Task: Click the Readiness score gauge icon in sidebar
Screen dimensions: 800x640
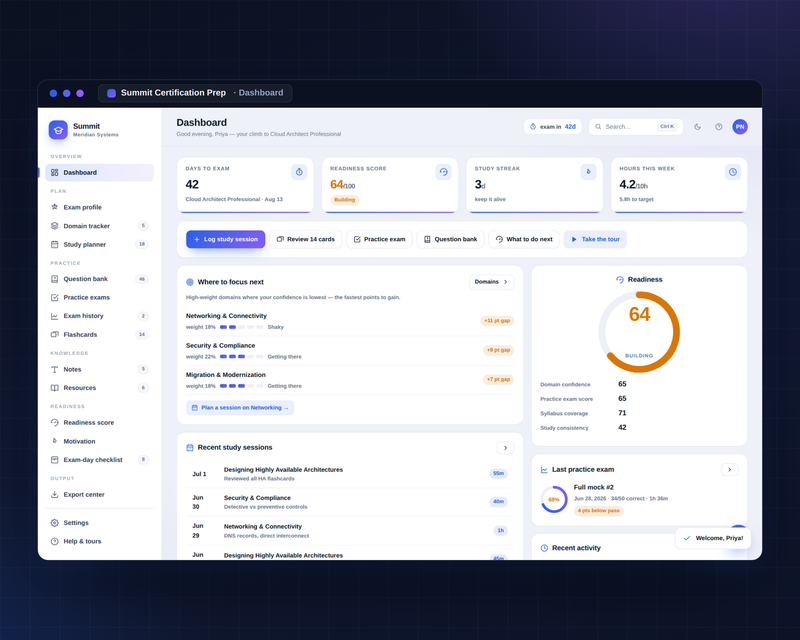Action: click(x=55, y=423)
